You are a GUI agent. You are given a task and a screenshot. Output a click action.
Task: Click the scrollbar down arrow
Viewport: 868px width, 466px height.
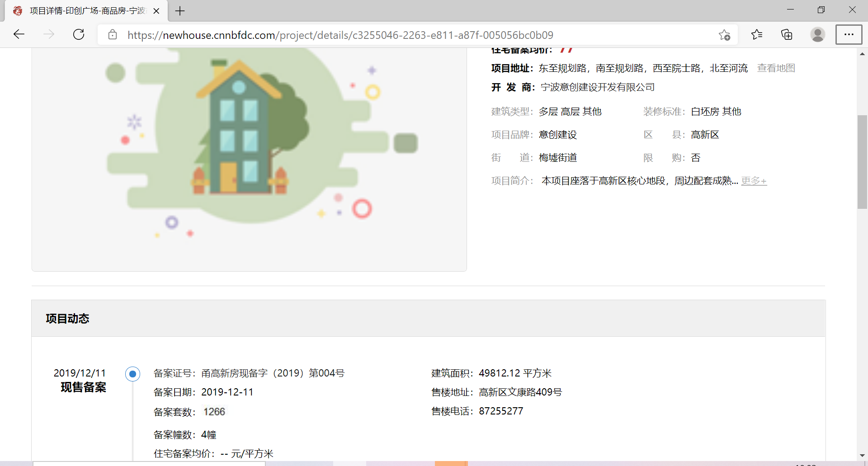point(862,456)
